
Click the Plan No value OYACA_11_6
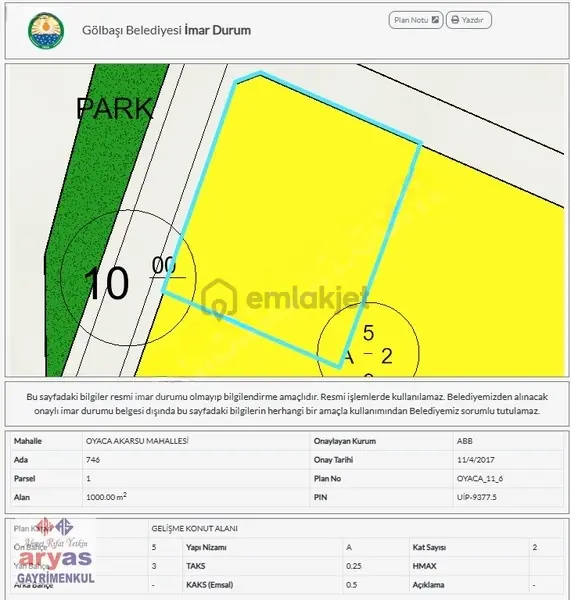480,478
